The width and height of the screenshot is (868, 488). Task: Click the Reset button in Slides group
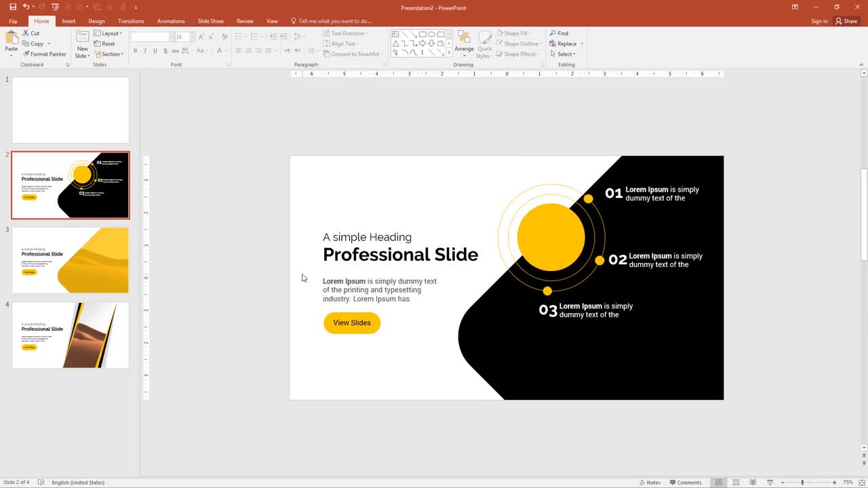click(x=106, y=43)
